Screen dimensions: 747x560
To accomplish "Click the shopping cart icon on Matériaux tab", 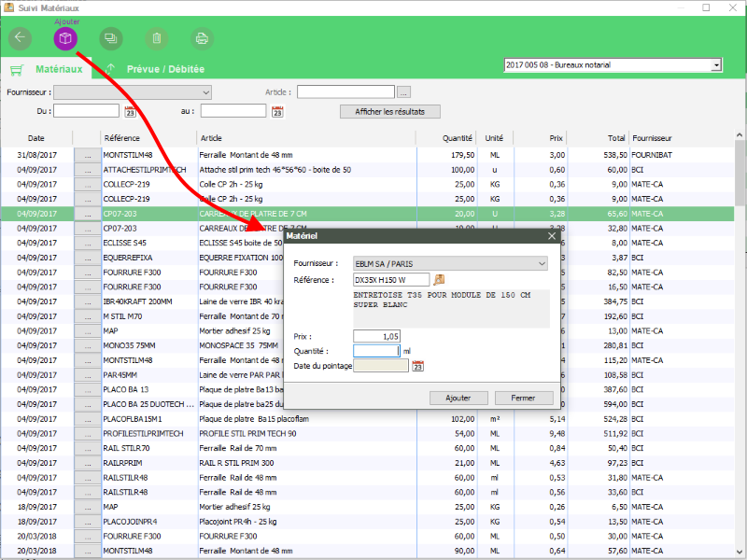I will tap(16, 70).
